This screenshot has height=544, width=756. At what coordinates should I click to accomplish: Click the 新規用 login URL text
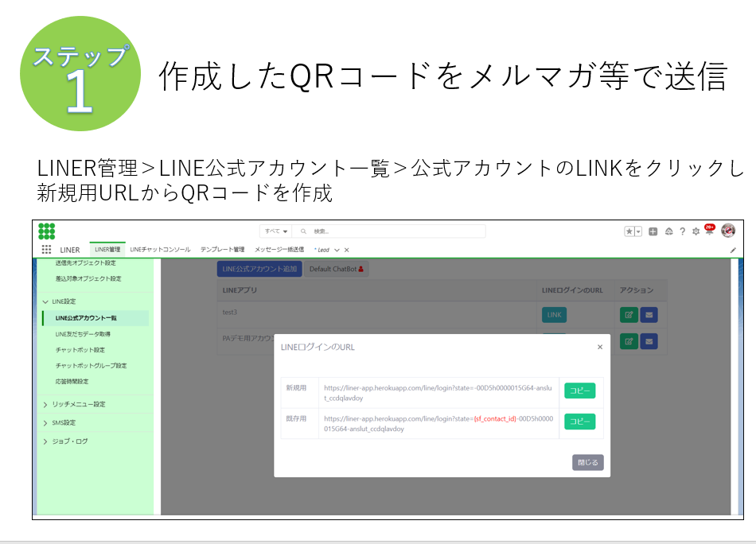point(438,393)
